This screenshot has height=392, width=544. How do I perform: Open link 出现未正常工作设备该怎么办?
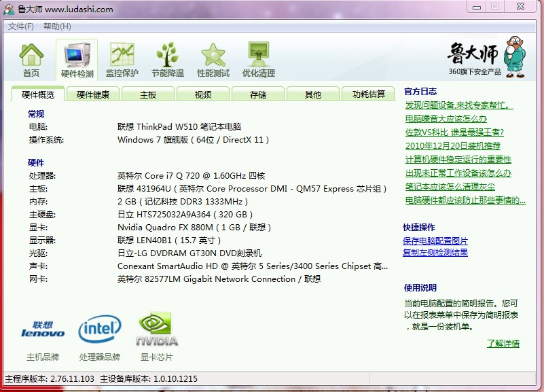[x=458, y=173]
